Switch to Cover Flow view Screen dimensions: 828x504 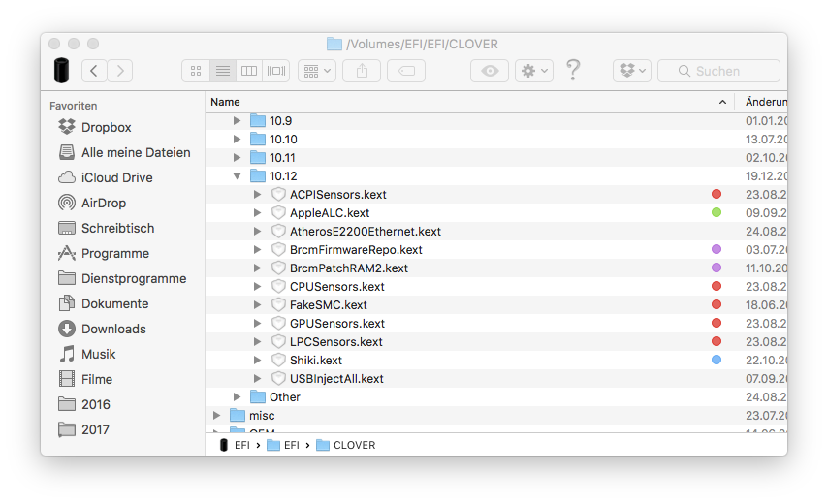[276, 71]
